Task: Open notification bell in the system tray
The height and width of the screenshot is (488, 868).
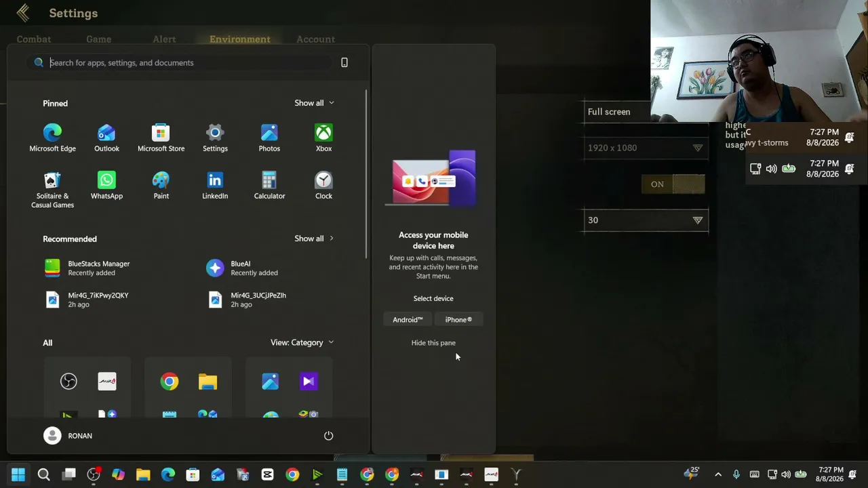Action: tap(852, 474)
